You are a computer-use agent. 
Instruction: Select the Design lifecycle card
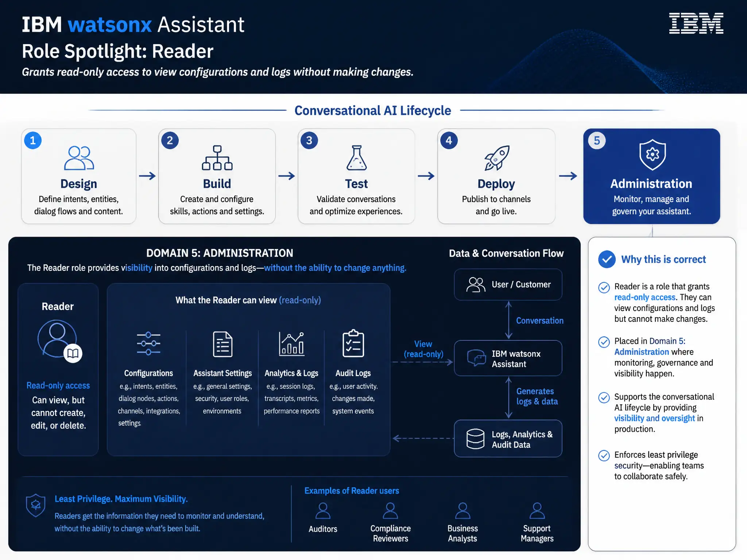pos(79,176)
